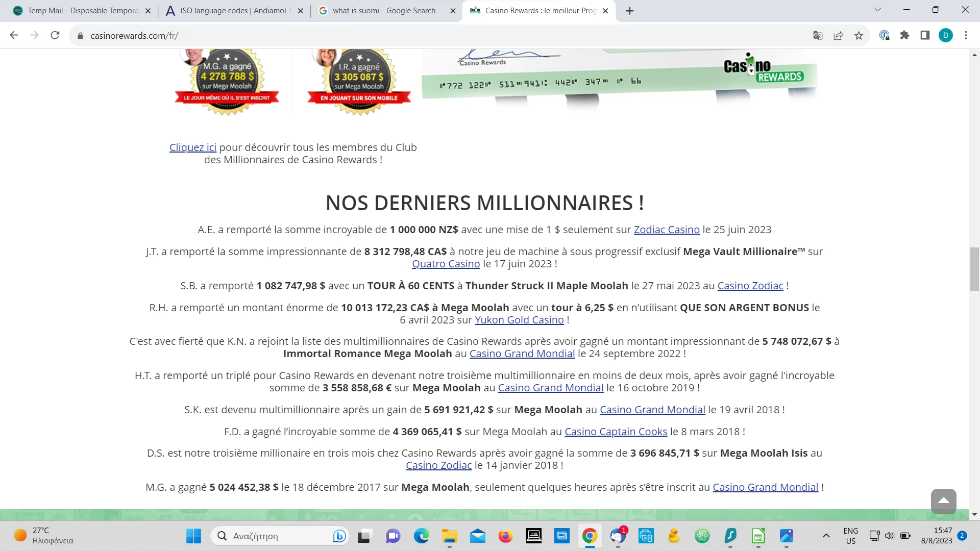The width and height of the screenshot is (980, 551).
Task: Open the Casino Captain Cooks link
Action: coord(616,432)
